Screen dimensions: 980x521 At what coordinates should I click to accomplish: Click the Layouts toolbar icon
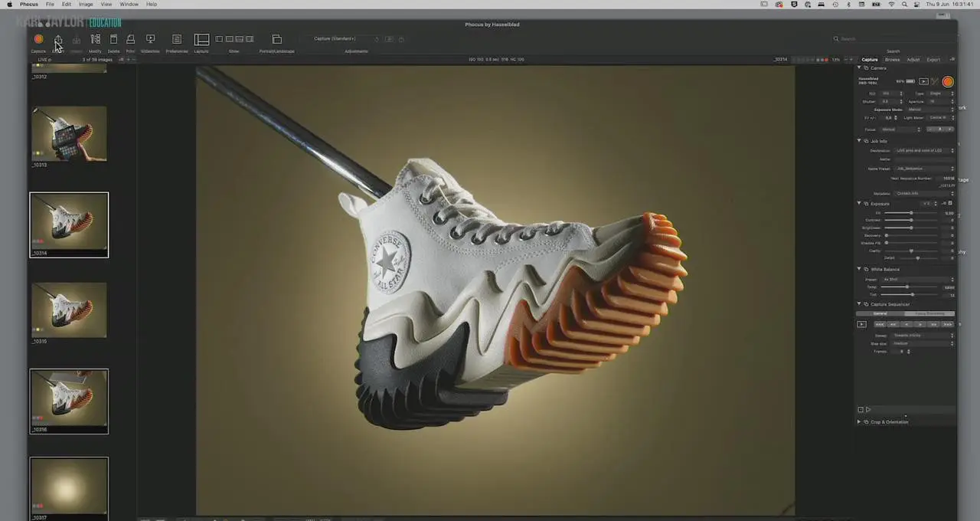pos(201,39)
